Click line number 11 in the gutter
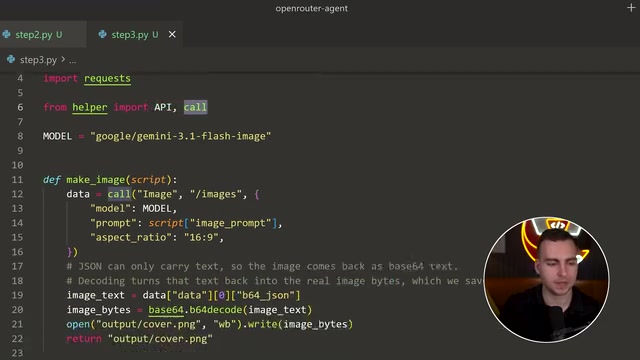Viewport: 640px width, 360px height. point(17,180)
